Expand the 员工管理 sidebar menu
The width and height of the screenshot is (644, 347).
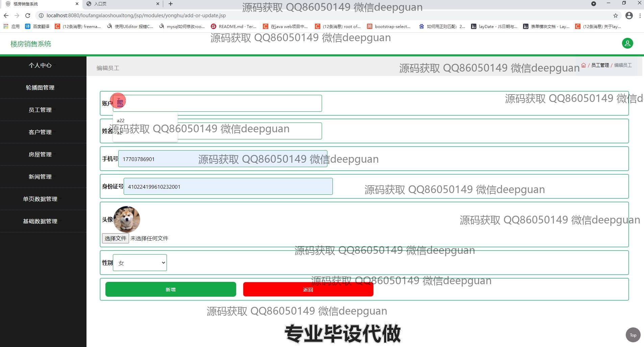(40, 110)
